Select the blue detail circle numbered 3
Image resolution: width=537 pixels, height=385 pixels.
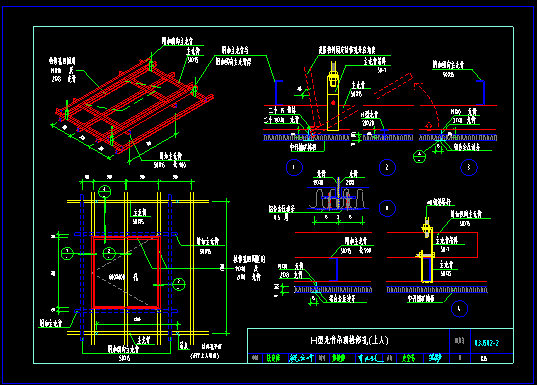click(x=469, y=167)
